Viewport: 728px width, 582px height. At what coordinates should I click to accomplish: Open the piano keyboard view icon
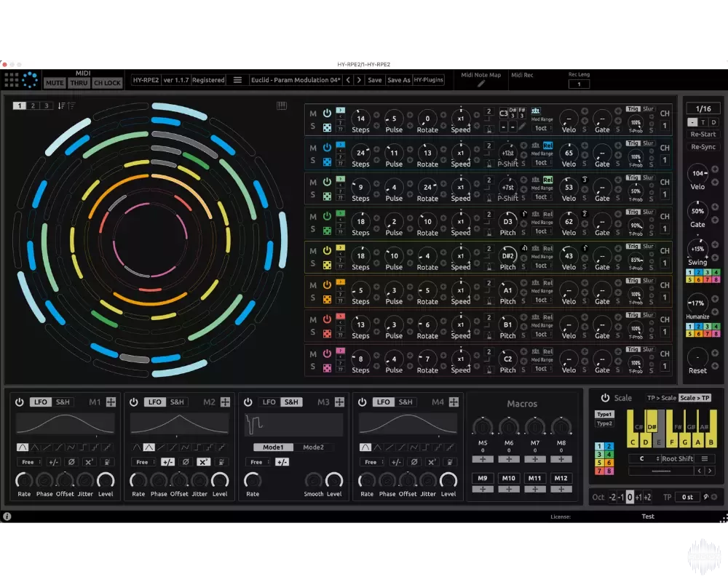281,105
